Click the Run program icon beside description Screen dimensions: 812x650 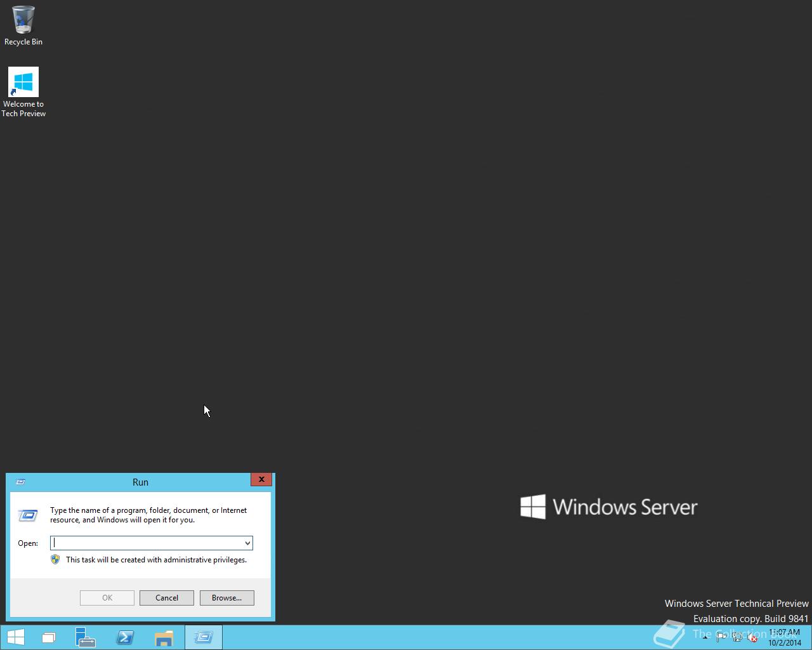point(28,515)
